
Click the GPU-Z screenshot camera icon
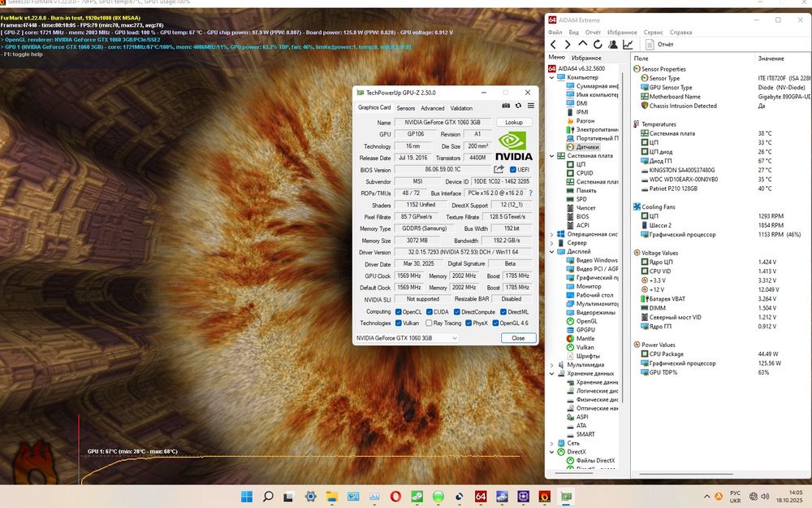click(506, 106)
